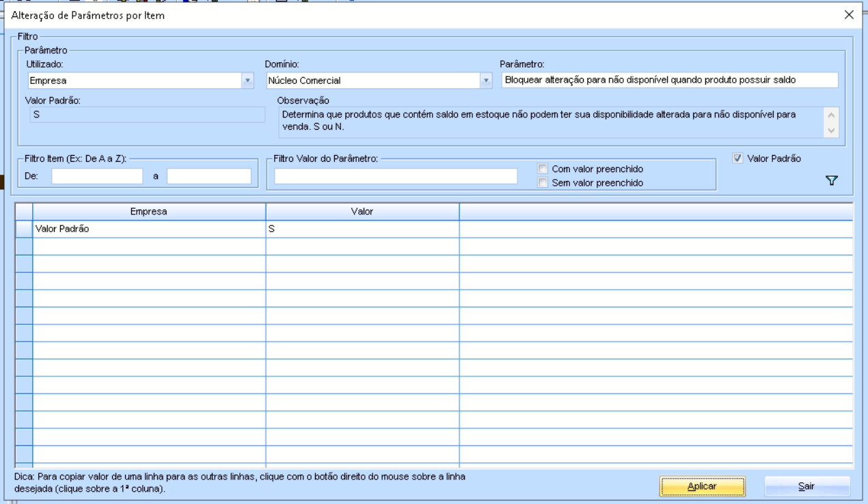The width and height of the screenshot is (868, 504).
Task: Click the Filtro Valor do Parâmetro field
Action: pos(396,176)
